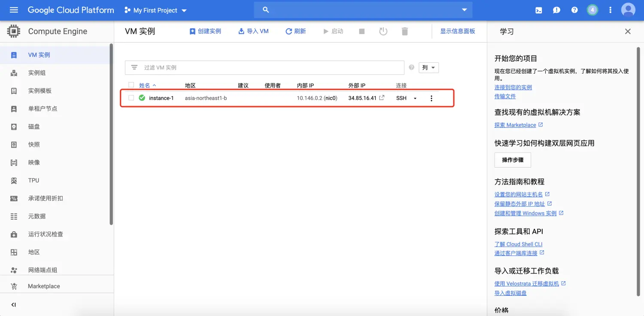Click the stop instance square icon

(x=362, y=31)
